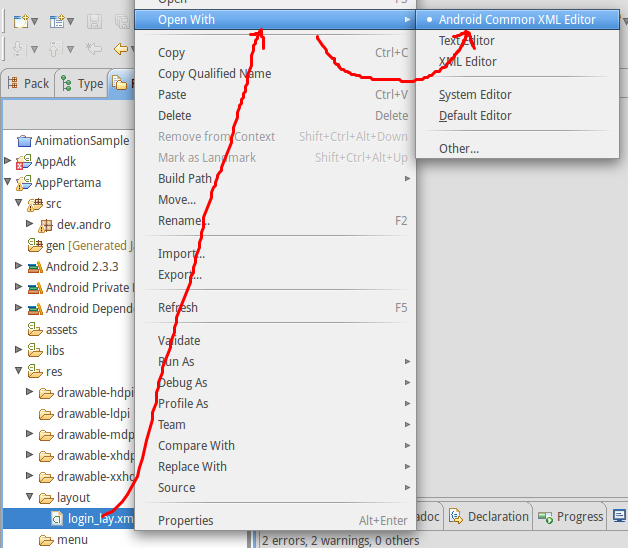Click the Android 2.3.3 library icon
The width and height of the screenshot is (628, 548).
[x=35, y=267]
